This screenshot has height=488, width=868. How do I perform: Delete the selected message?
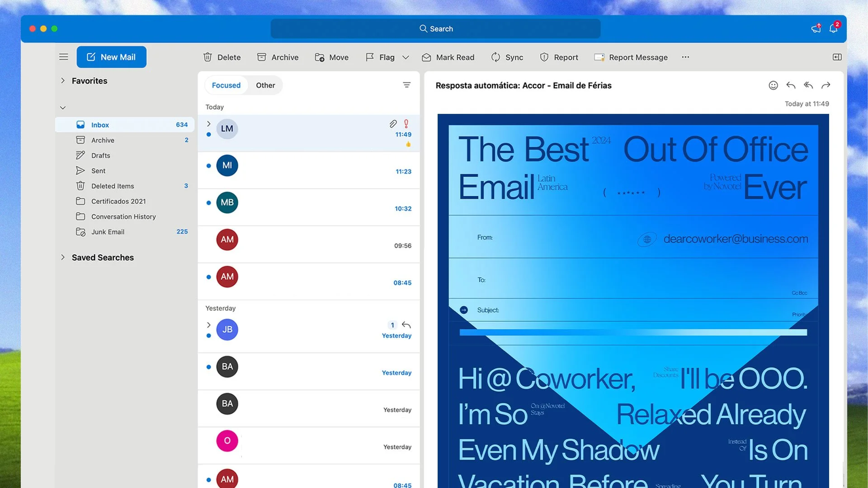point(222,57)
